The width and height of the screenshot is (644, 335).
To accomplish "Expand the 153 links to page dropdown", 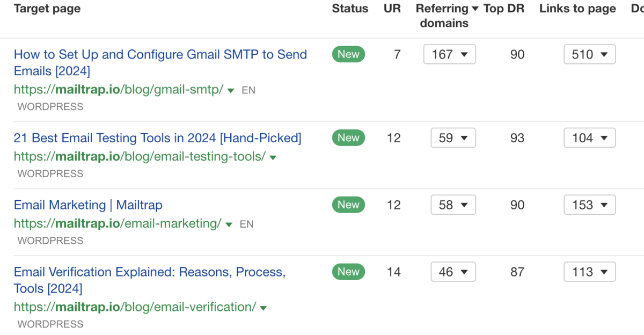I will (589, 205).
